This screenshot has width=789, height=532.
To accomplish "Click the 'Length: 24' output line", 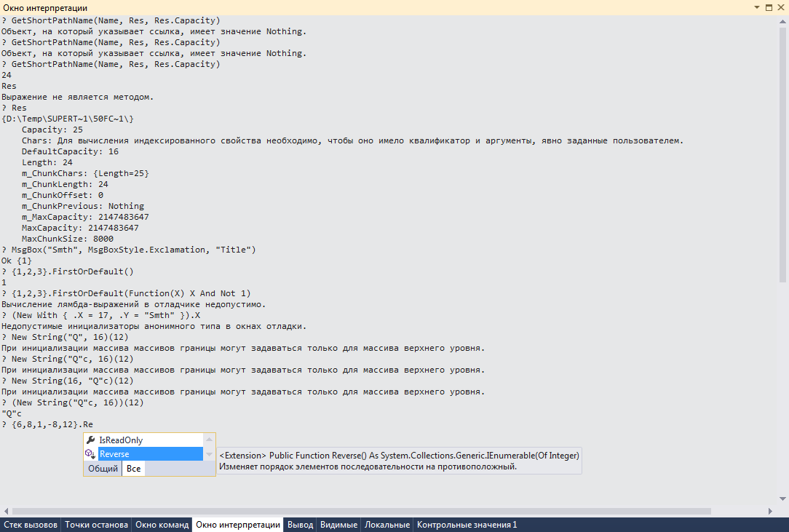I will [47, 162].
